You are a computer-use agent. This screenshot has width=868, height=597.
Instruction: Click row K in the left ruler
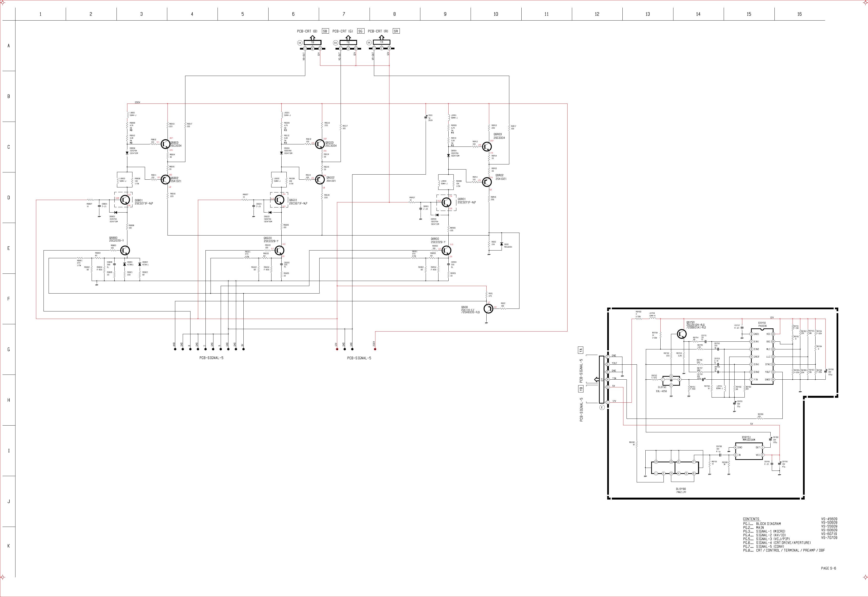pyautogui.click(x=9, y=546)
